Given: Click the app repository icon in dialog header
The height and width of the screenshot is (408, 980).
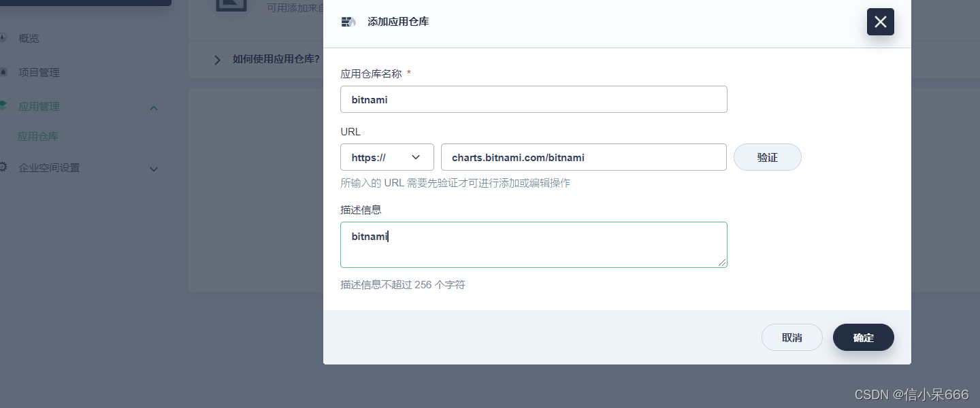Looking at the screenshot, I should 348,22.
